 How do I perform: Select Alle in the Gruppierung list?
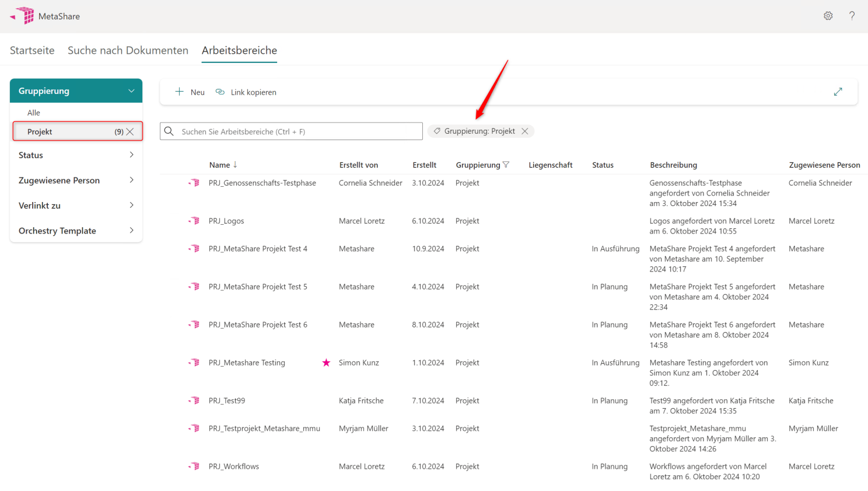(34, 113)
